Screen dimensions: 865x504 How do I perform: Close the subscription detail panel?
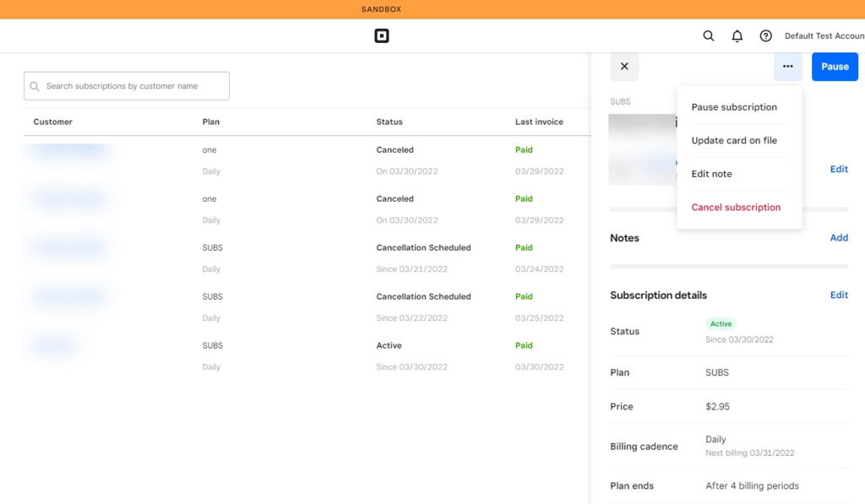coord(624,66)
